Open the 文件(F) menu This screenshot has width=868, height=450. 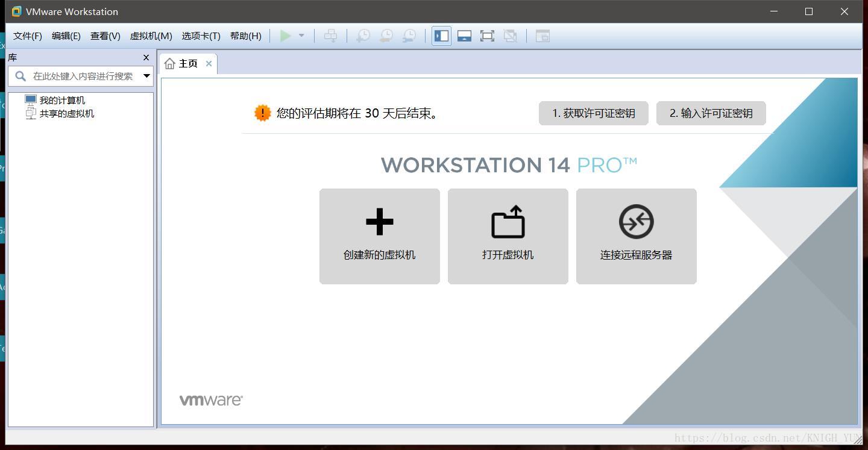28,36
